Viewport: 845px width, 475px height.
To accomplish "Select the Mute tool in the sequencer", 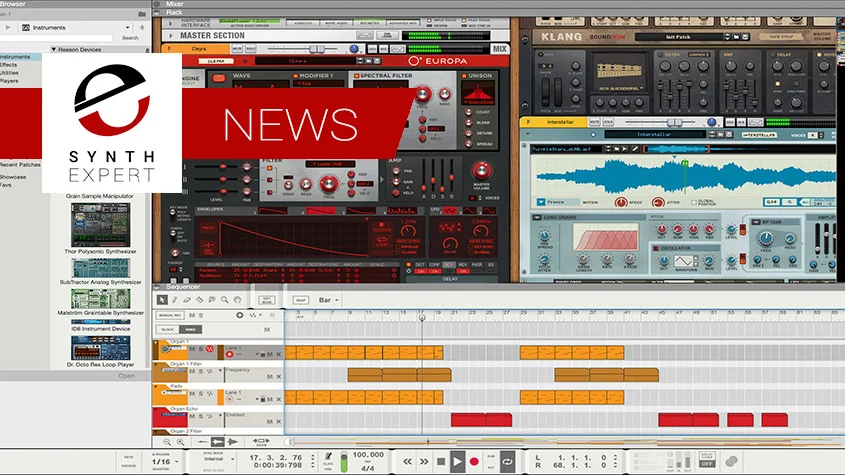I will tap(212, 300).
